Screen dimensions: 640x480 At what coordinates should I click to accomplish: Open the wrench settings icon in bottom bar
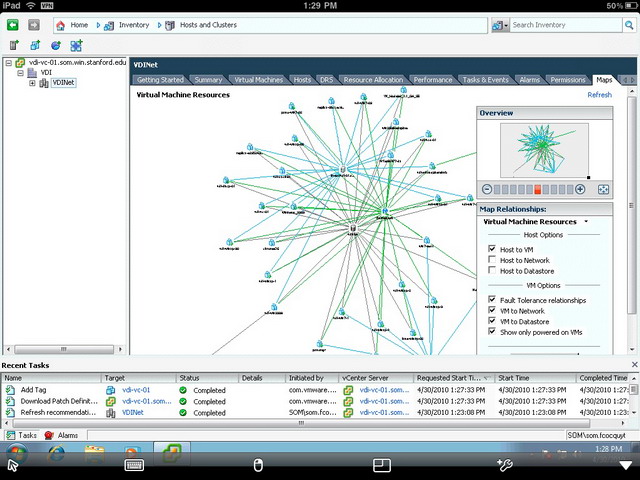click(x=504, y=464)
